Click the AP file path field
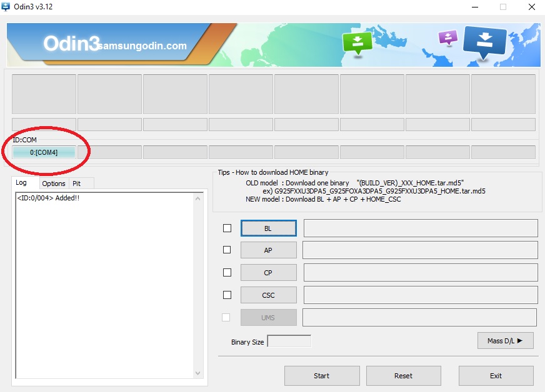 tap(420, 250)
